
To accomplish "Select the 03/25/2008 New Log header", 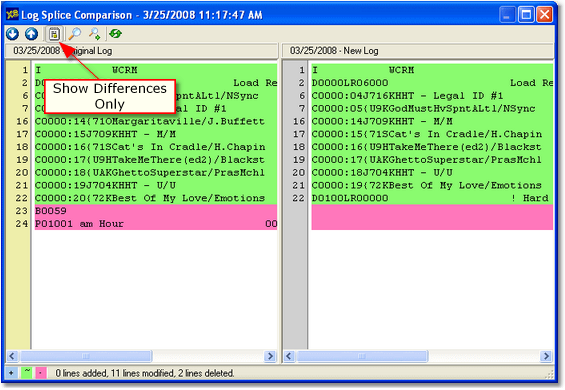I will pyautogui.click(x=417, y=51).
